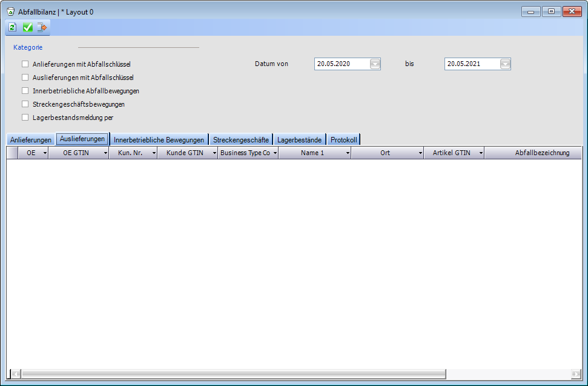Viewport: 588px width, 386px height.
Task: Select the Protokoll tab
Action: coord(343,140)
